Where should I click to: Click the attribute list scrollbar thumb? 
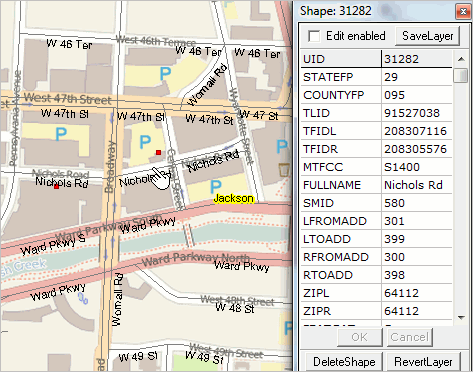pyautogui.click(x=461, y=75)
